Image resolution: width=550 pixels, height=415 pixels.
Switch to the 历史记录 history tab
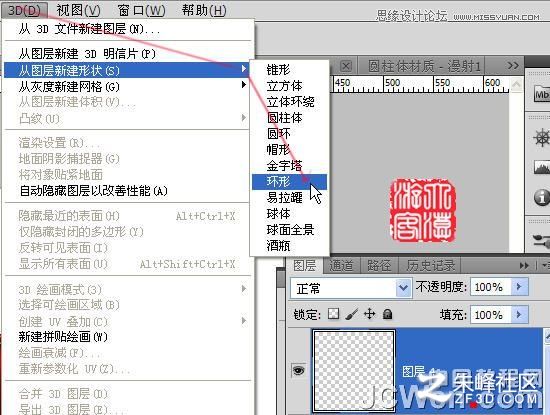(431, 266)
